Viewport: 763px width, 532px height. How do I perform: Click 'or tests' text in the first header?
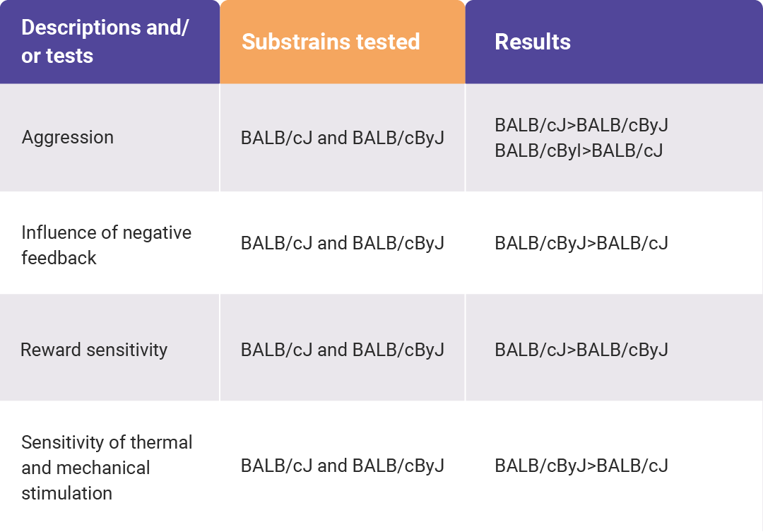click(x=57, y=56)
